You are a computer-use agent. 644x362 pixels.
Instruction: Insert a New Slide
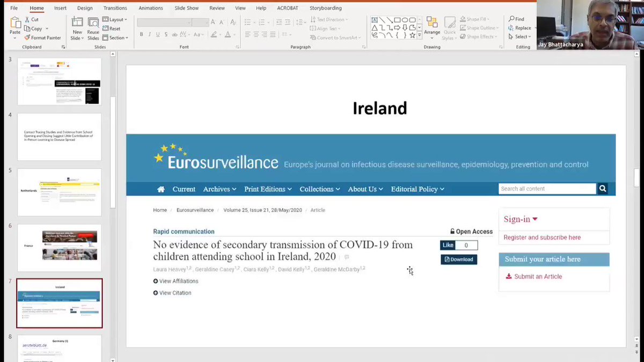(x=77, y=28)
